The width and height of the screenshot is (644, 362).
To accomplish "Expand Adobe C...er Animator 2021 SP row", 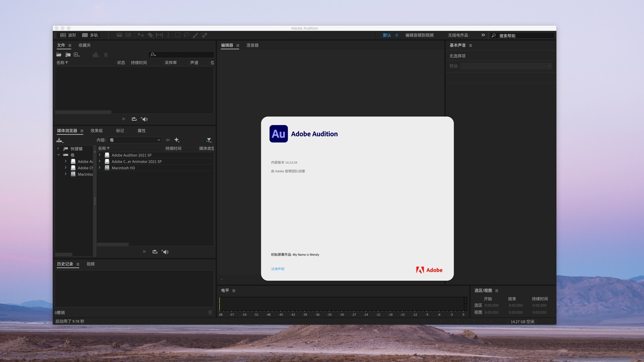I will pyautogui.click(x=100, y=161).
